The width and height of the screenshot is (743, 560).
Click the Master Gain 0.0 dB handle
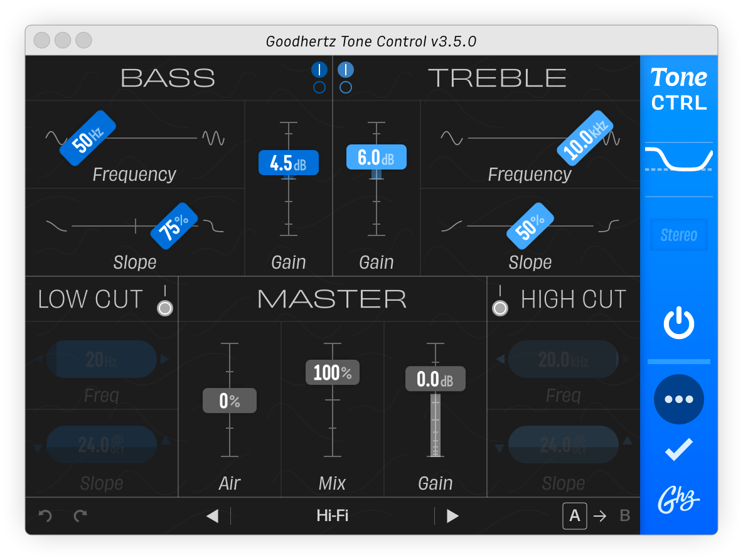coord(435,379)
